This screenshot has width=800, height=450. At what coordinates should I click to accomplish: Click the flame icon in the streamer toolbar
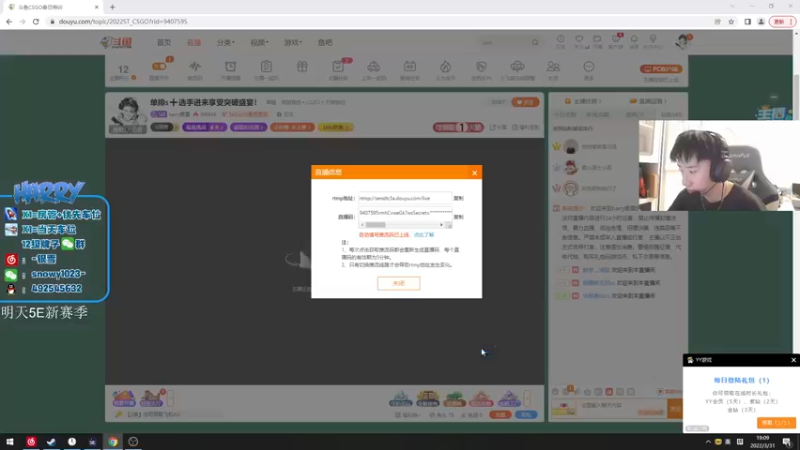coord(445,66)
